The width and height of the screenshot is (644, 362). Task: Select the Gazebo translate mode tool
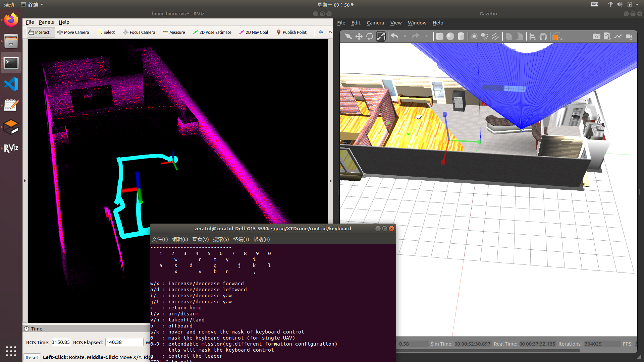click(359, 37)
